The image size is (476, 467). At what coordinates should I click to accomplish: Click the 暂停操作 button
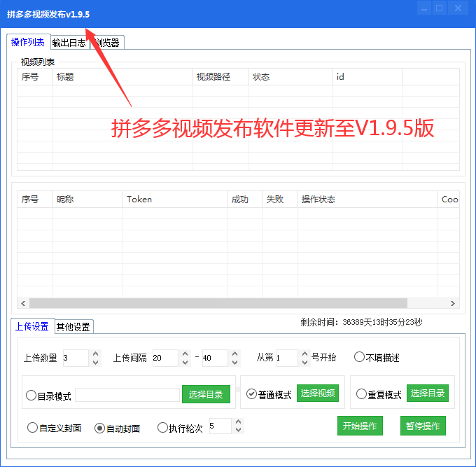click(x=423, y=426)
